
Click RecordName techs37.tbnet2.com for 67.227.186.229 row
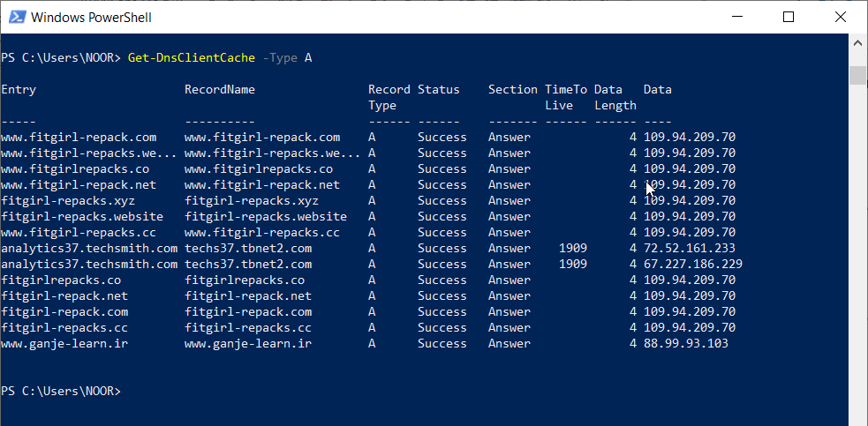(x=248, y=265)
